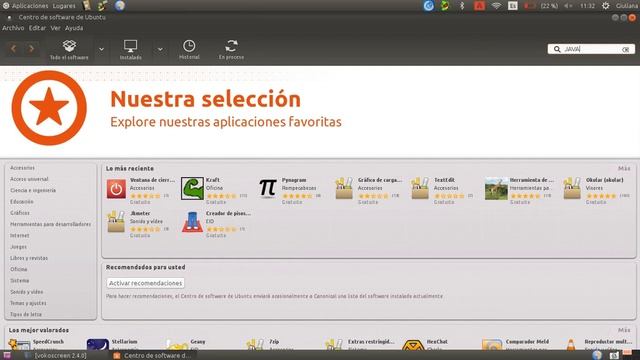Image resolution: width=640 pixels, height=360 pixels.
Task: Open the Editar menu
Action: [37, 28]
